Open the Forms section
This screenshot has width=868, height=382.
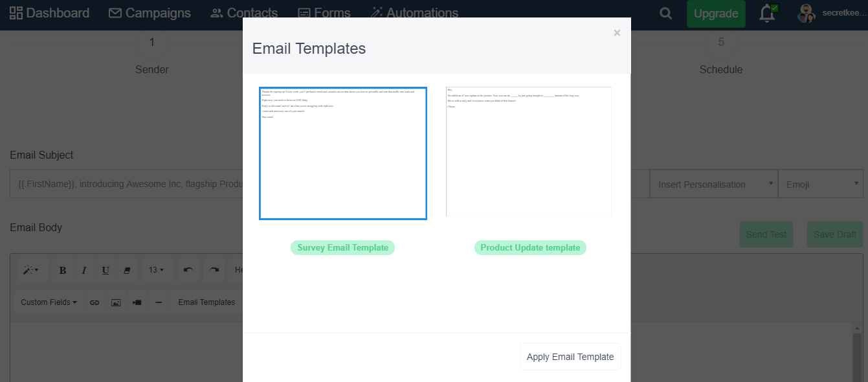(x=324, y=13)
